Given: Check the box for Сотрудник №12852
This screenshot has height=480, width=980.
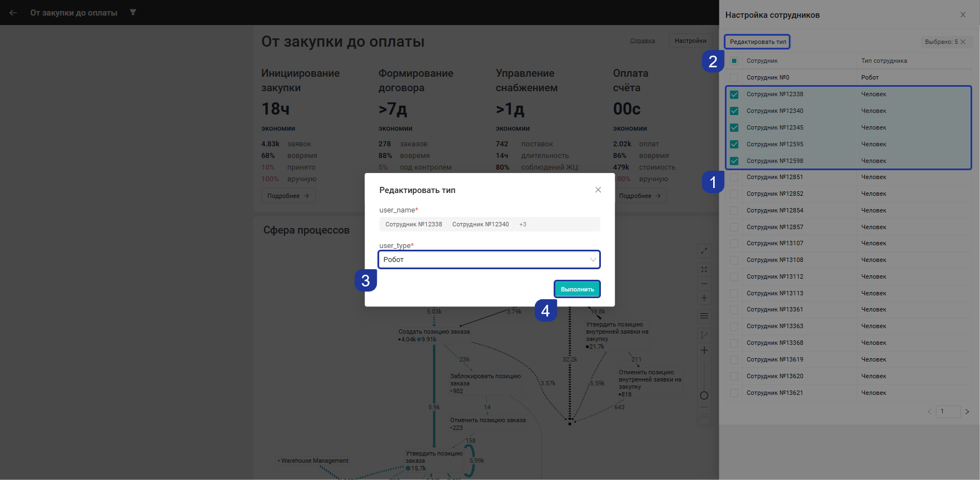Looking at the screenshot, I should (734, 194).
